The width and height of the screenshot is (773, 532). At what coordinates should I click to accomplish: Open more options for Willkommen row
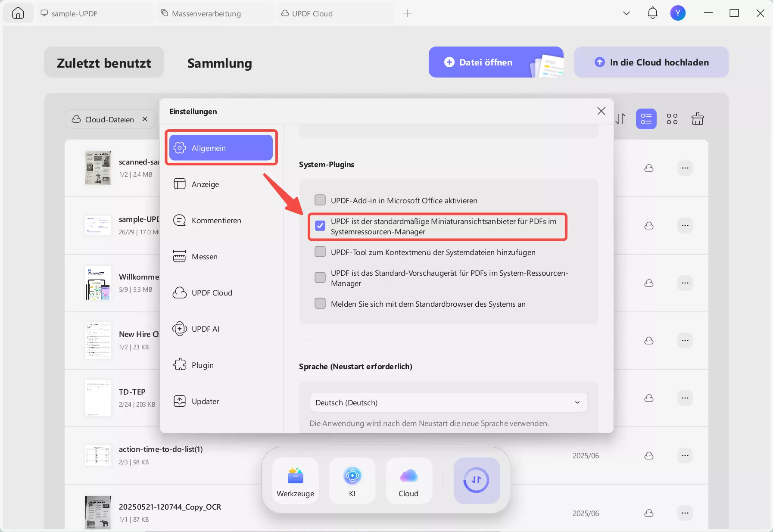(685, 283)
